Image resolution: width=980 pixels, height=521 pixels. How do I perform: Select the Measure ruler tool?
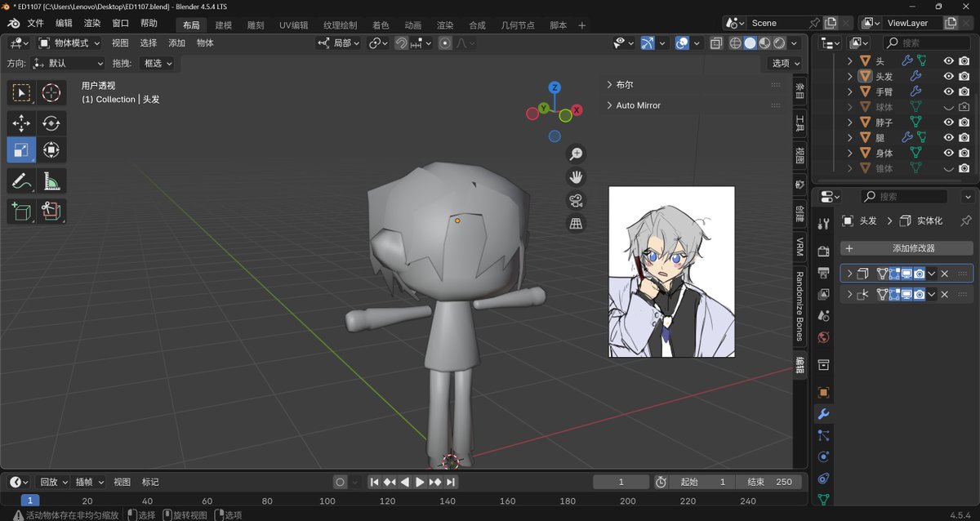click(51, 180)
